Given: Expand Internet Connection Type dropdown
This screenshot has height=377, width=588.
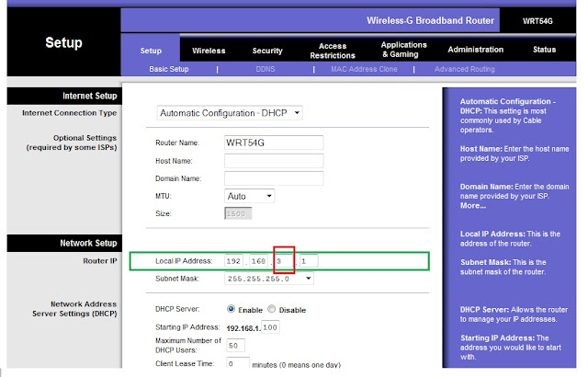Looking at the screenshot, I should (230, 113).
